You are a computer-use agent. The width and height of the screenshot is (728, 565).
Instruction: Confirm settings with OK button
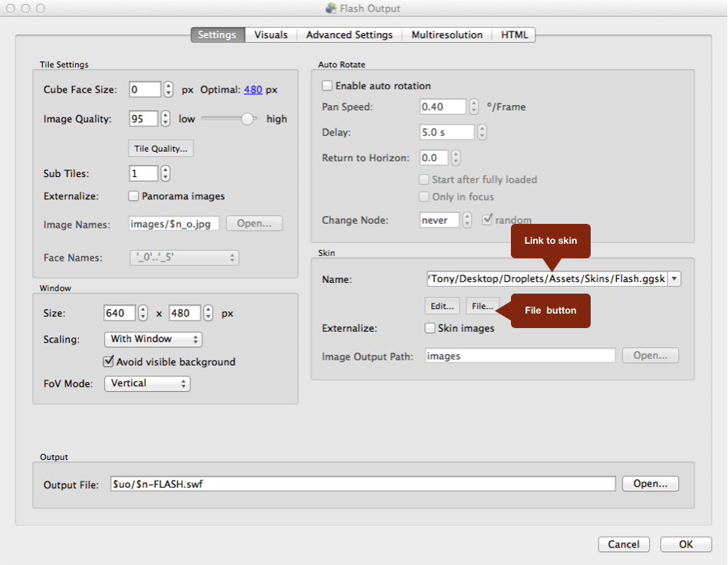(x=686, y=544)
